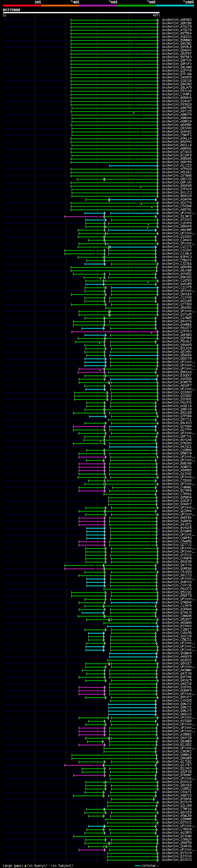
Task: Select the UniRef100_Q946Y0 hit label
Action: [x=177, y=50]
